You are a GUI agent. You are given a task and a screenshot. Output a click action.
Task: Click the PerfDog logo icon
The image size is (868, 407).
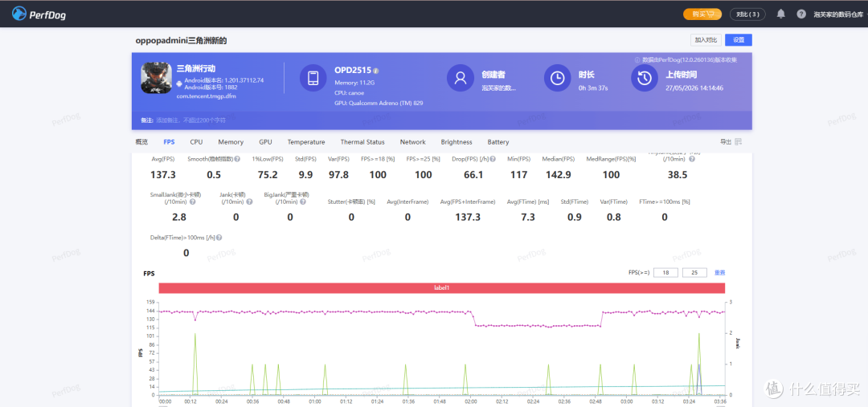(x=19, y=14)
